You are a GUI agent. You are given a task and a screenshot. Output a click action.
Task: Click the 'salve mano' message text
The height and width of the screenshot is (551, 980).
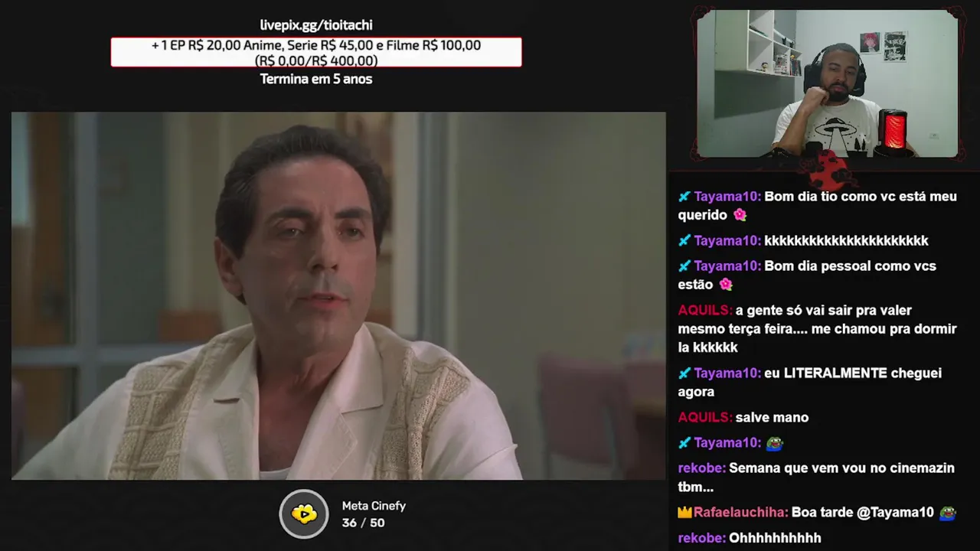click(x=772, y=418)
